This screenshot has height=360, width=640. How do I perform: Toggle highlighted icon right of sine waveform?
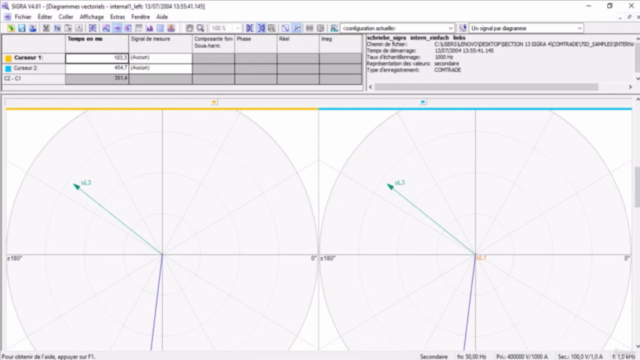coord(297,28)
